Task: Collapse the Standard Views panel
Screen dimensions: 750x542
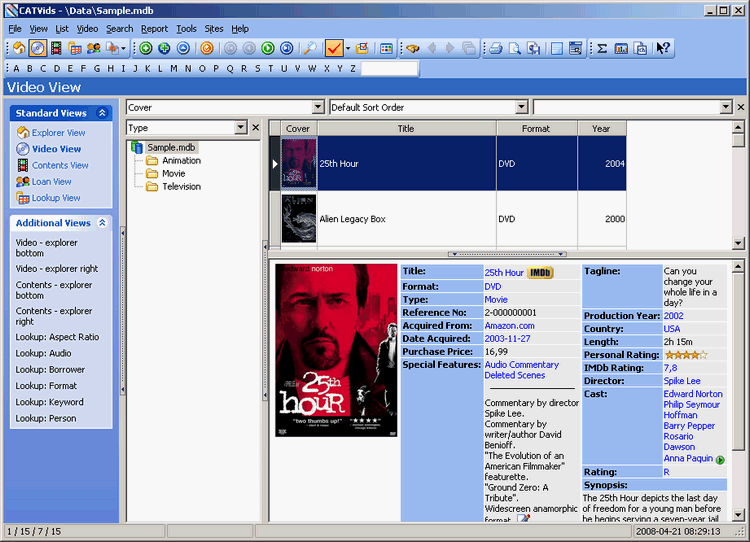Action: [x=102, y=113]
